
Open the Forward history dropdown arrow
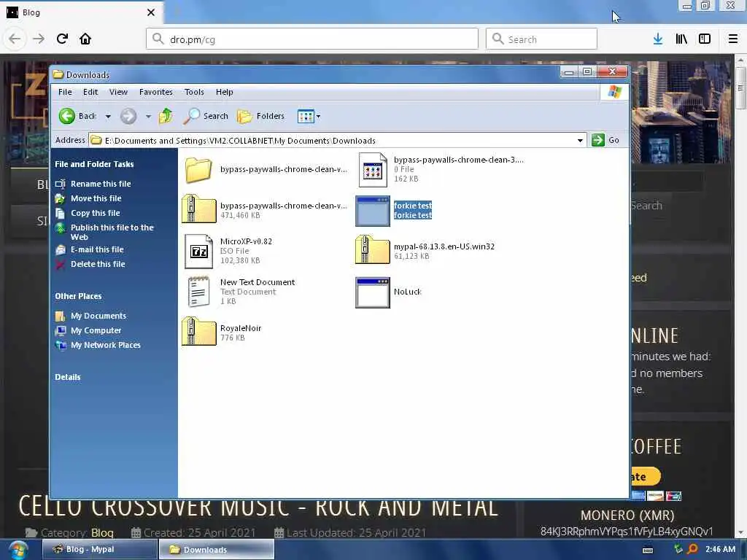(x=148, y=116)
